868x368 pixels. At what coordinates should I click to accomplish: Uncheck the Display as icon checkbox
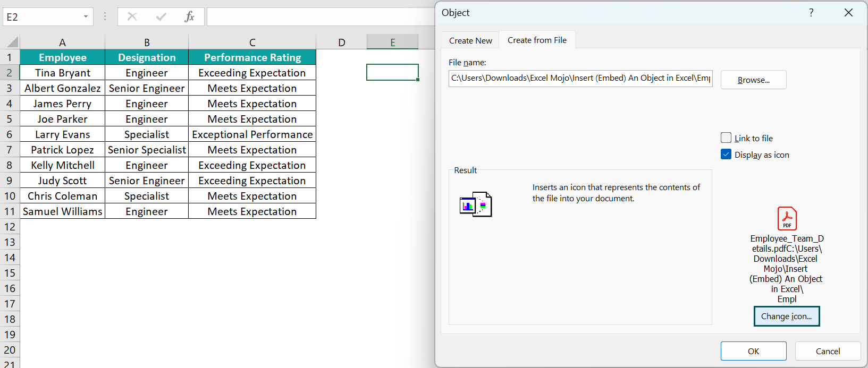tap(726, 155)
